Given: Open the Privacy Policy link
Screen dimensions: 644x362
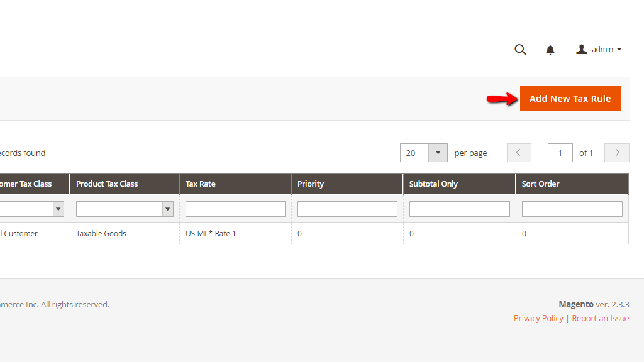Looking at the screenshot, I should click(x=538, y=319).
